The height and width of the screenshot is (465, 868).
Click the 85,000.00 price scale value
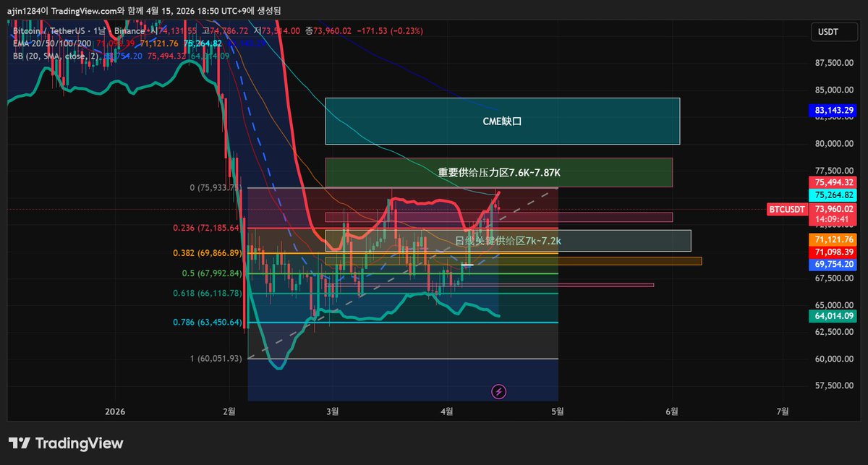(x=834, y=90)
